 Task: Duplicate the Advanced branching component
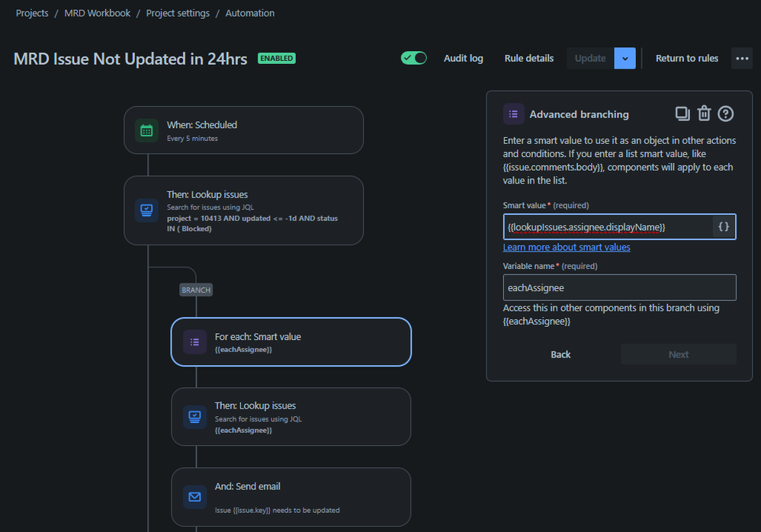click(682, 113)
